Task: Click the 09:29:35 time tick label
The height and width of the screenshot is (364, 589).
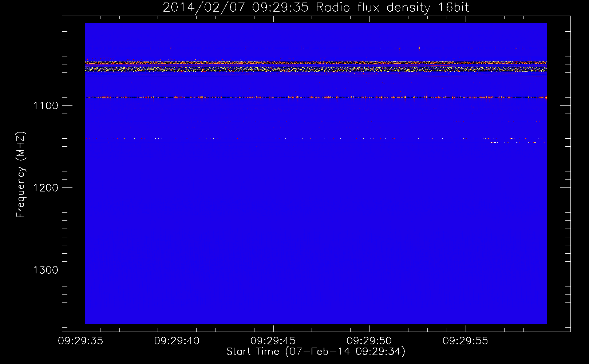Action: coord(80,341)
